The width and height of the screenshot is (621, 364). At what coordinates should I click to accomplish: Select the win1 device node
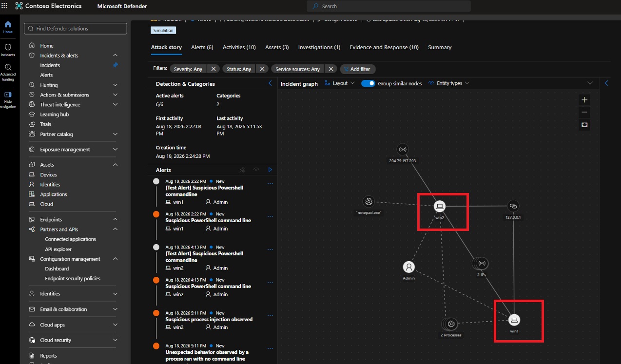[x=514, y=320]
